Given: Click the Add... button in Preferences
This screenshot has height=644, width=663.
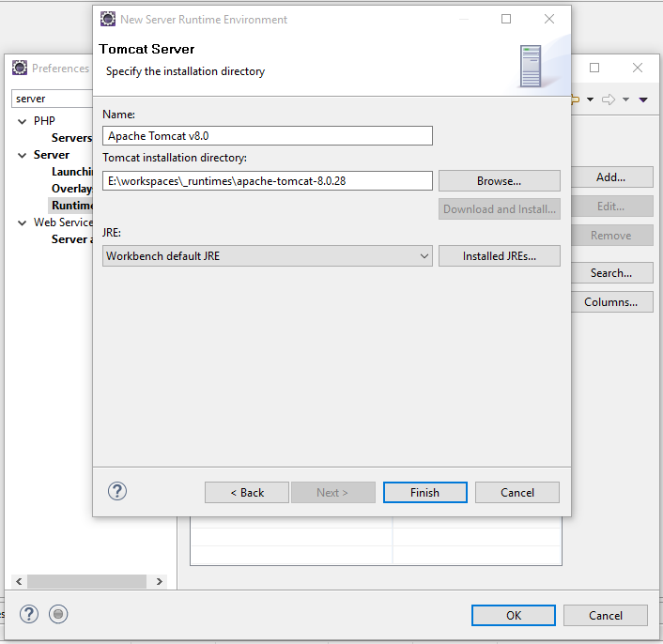Looking at the screenshot, I should pyautogui.click(x=611, y=177).
